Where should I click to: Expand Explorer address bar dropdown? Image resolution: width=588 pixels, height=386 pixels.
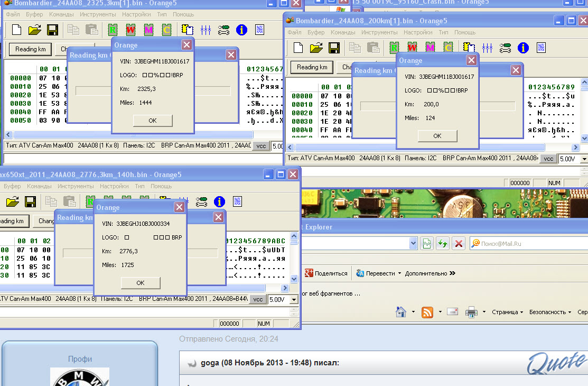[413, 243]
